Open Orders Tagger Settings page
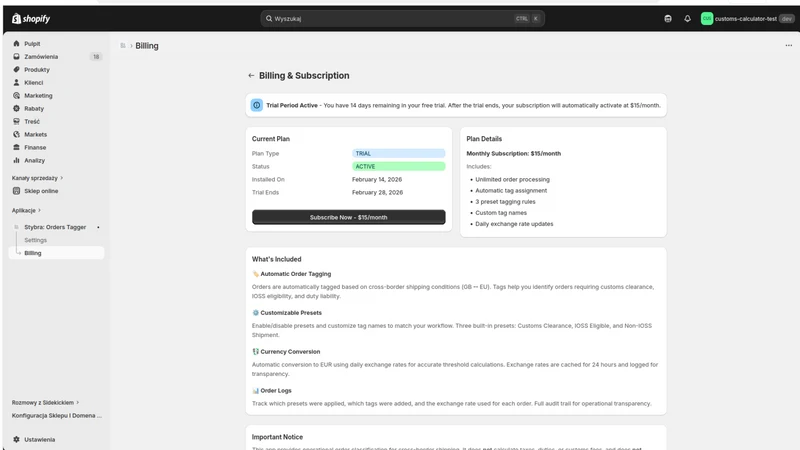 coord(35,240)
